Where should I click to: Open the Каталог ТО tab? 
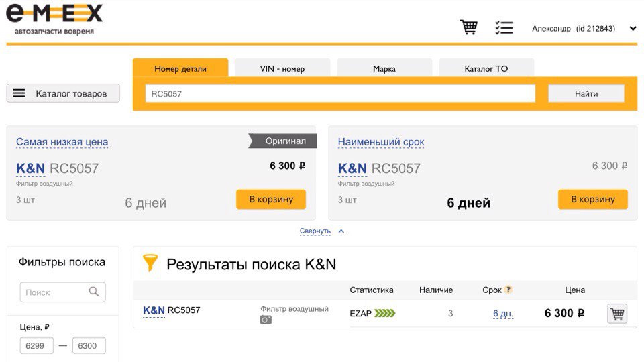pos(486,68)
